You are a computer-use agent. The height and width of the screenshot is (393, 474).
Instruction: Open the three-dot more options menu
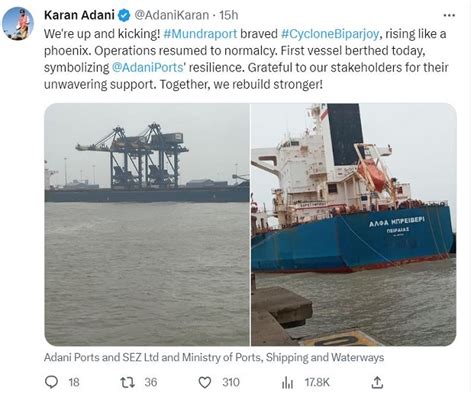[x=449, y=15]
